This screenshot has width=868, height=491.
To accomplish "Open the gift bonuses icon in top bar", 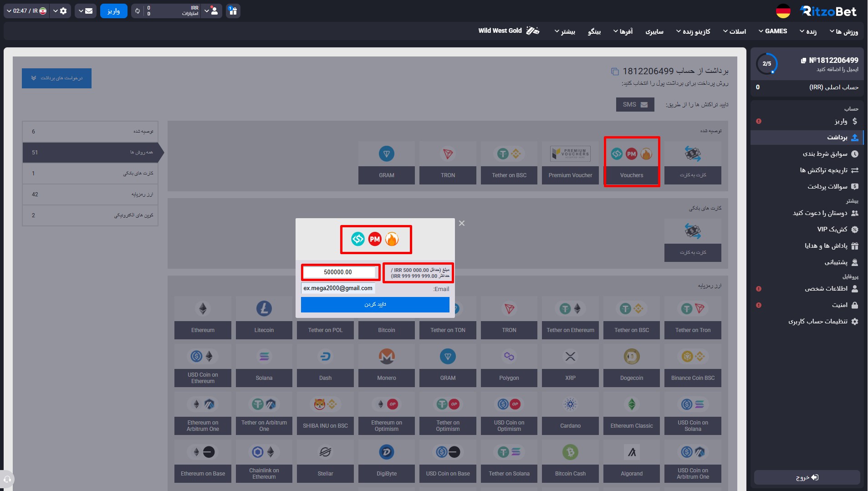I will pos(233,11).
